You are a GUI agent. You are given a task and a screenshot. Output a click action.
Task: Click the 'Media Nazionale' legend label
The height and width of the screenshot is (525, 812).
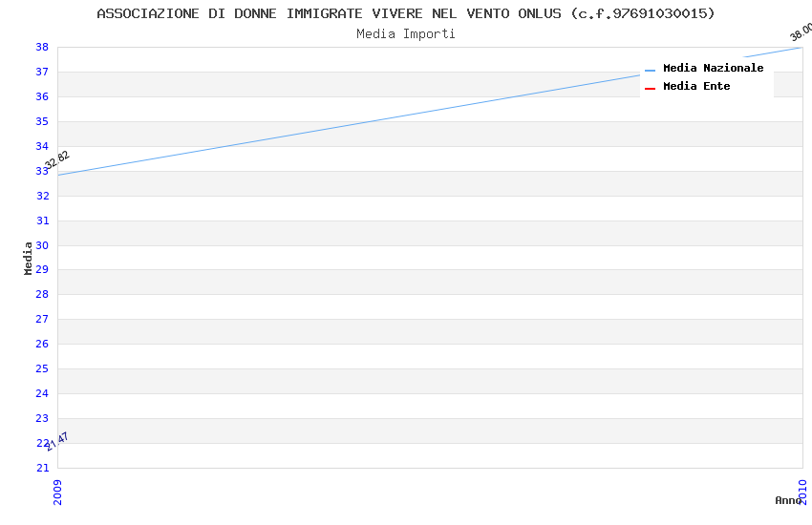coord(713,68)
